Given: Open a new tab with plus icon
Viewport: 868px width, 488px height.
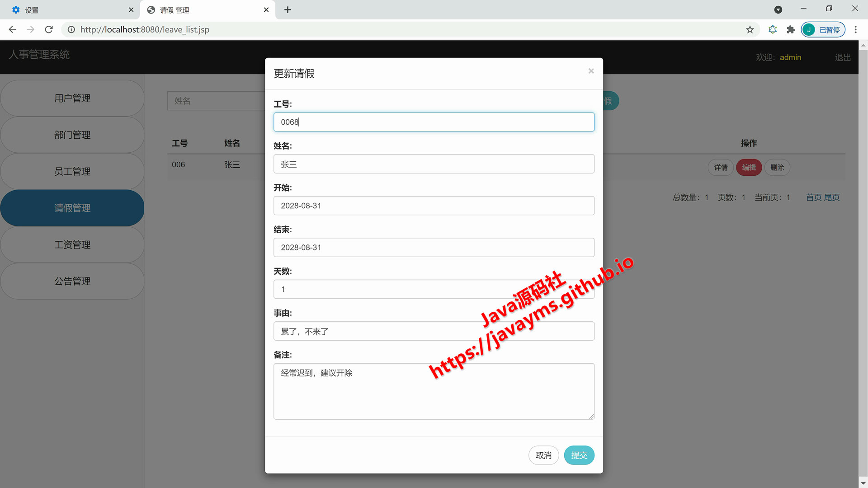Looking at the screenshot, I should click(x=288, y=9).
